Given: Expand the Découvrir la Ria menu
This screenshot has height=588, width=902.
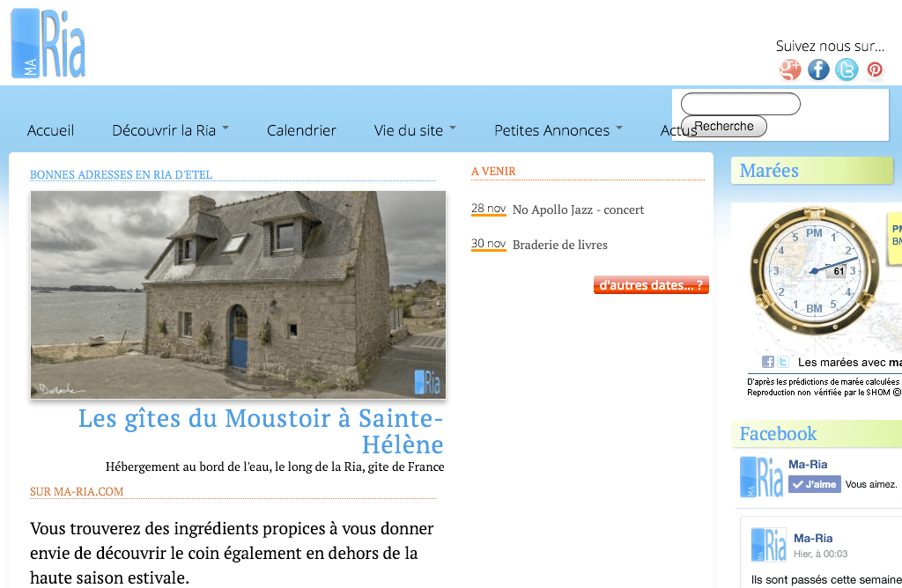Looking at the screenshot, I should (170, 130).
